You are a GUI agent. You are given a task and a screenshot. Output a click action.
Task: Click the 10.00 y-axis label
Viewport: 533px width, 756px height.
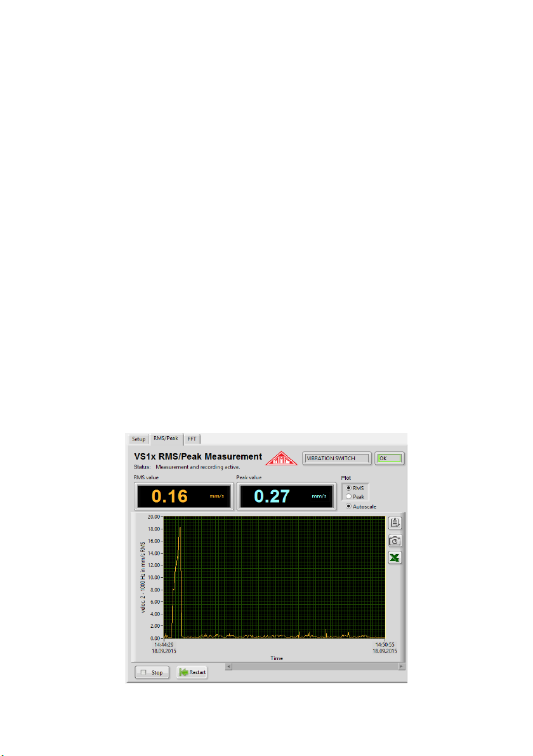tap(154, 578)
